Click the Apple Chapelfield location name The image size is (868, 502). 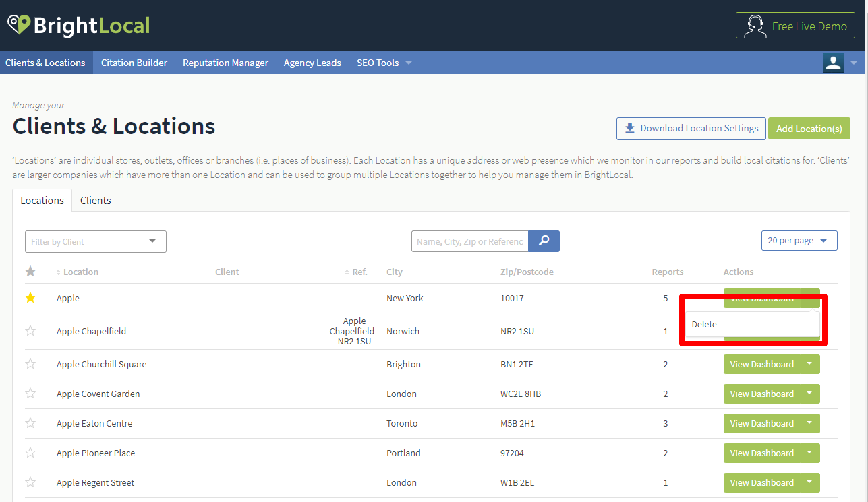(91, 331)
